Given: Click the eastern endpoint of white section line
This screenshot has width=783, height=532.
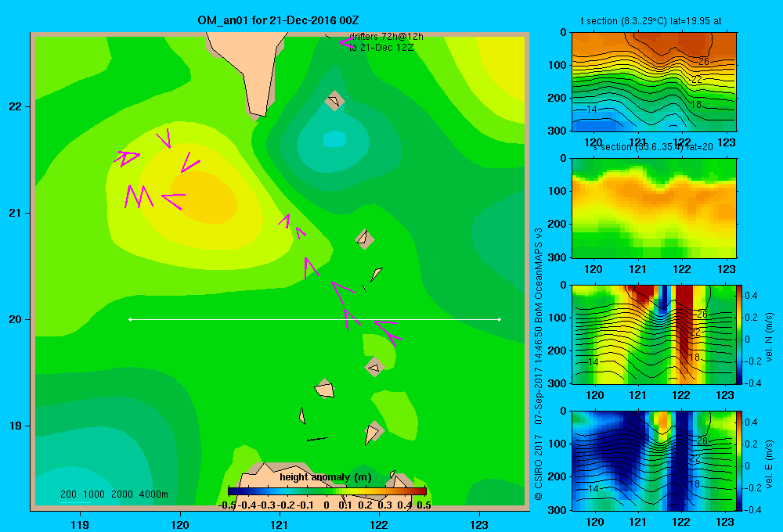Looking at the screenshot, I should [x=500, y=319].
